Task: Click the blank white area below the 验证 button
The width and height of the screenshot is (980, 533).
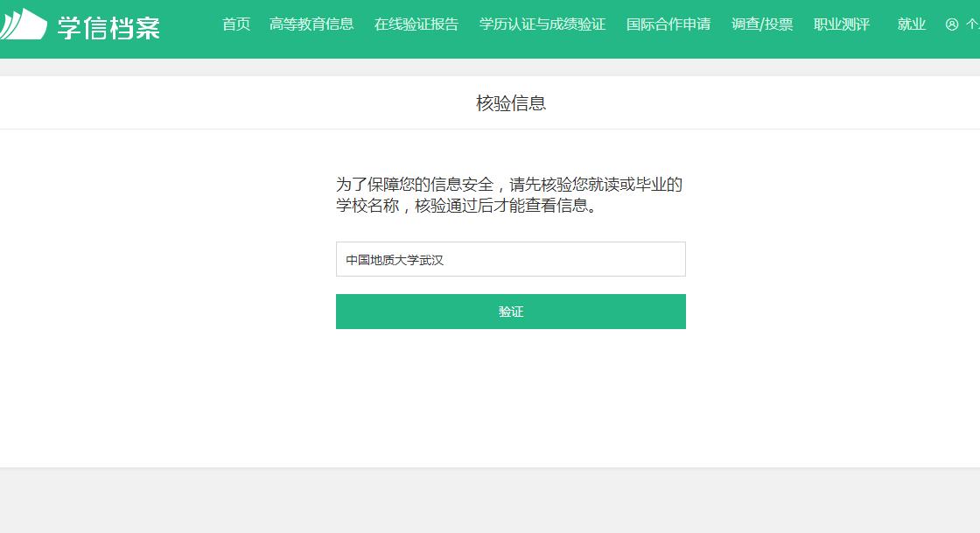Action: (x=510, y=398)
